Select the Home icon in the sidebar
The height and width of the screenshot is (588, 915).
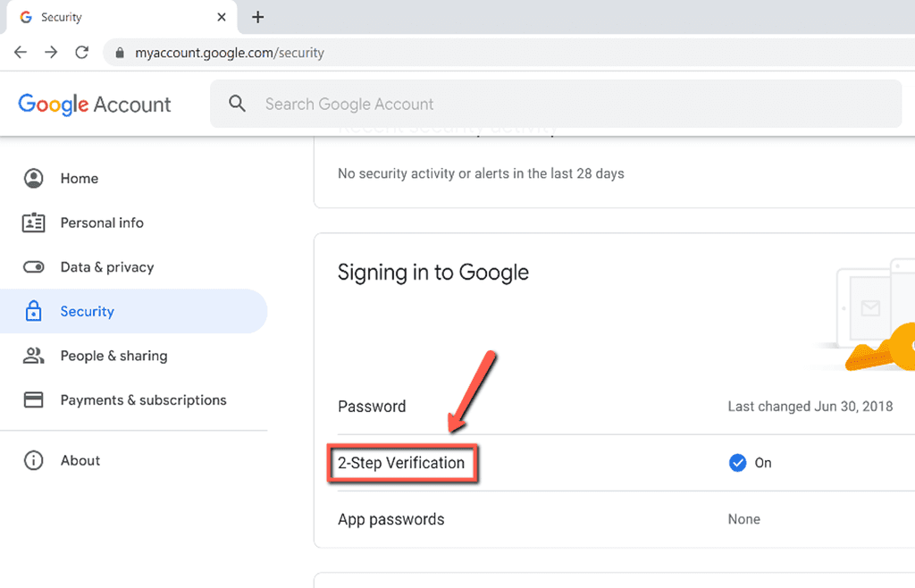[x=33, y=178]
